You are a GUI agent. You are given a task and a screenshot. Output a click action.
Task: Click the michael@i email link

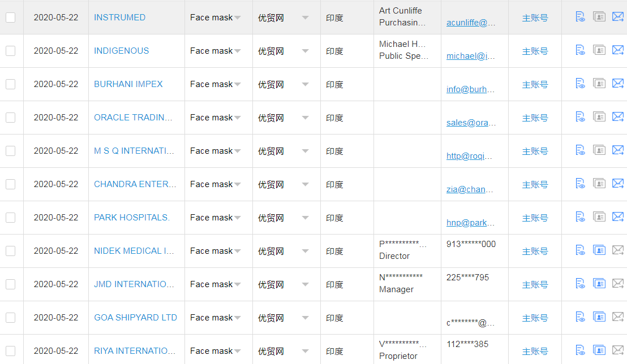click(x=471, y=56)
